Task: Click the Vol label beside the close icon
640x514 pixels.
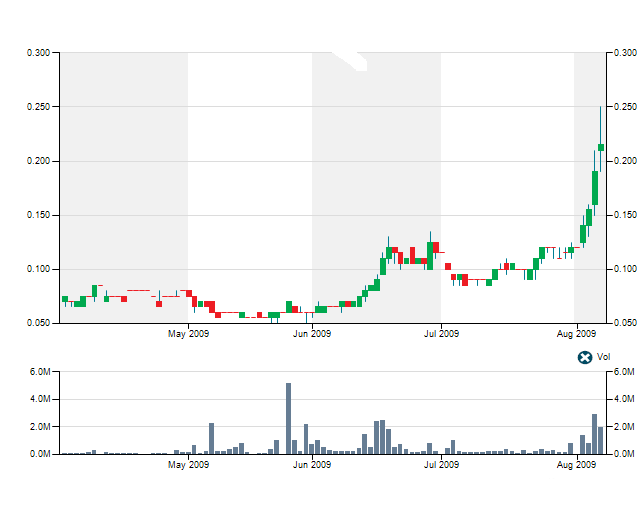Action: point(603,357)
